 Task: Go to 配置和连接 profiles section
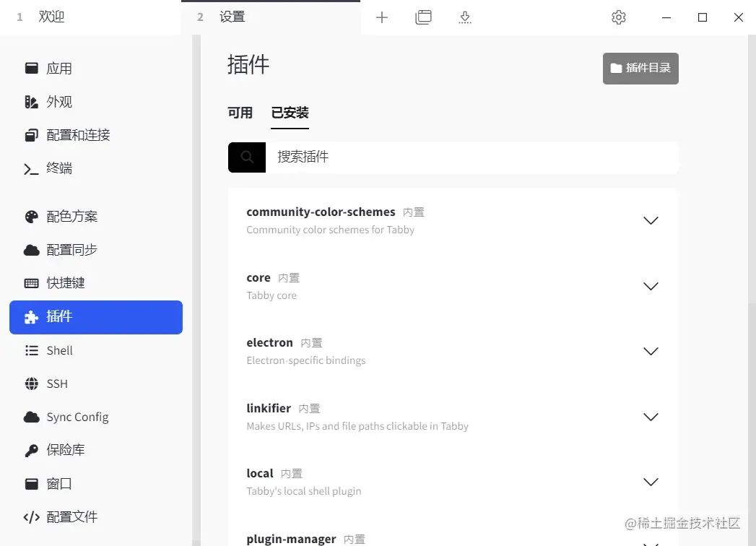coord(95,135)
